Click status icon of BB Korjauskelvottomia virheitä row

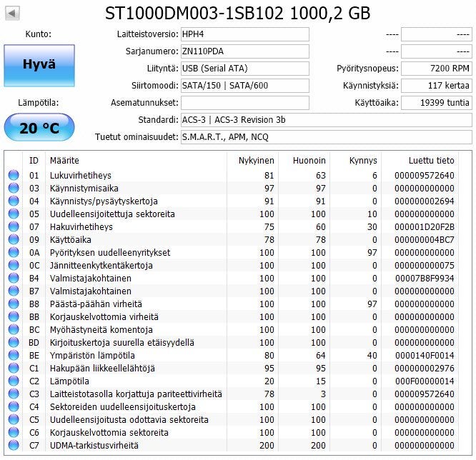(x=14, y=316)
